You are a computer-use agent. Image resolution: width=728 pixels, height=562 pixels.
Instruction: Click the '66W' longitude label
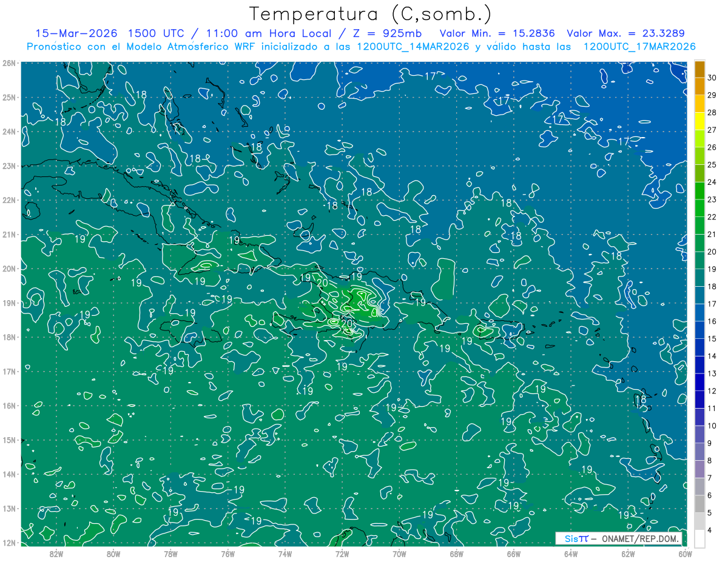point(514,554)
